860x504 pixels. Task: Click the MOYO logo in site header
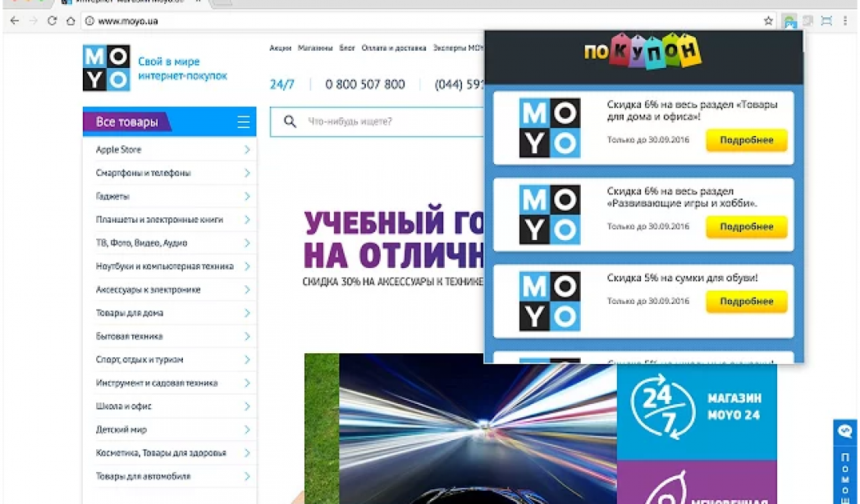(x=106, y=68)
